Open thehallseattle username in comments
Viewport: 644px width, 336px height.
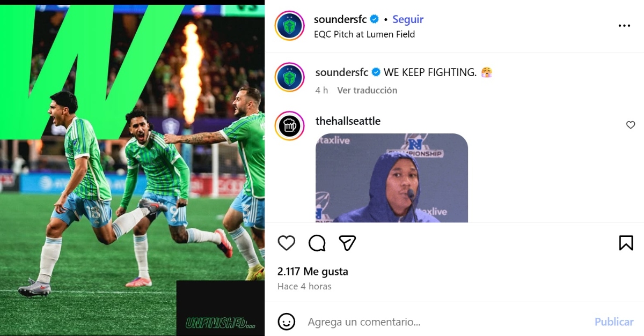(348, 121)
